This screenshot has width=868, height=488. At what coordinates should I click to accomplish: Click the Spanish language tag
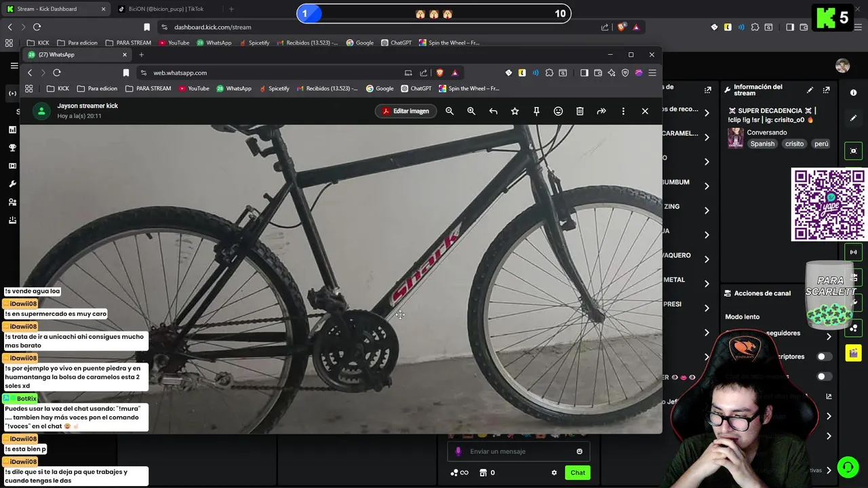[762, 144]
